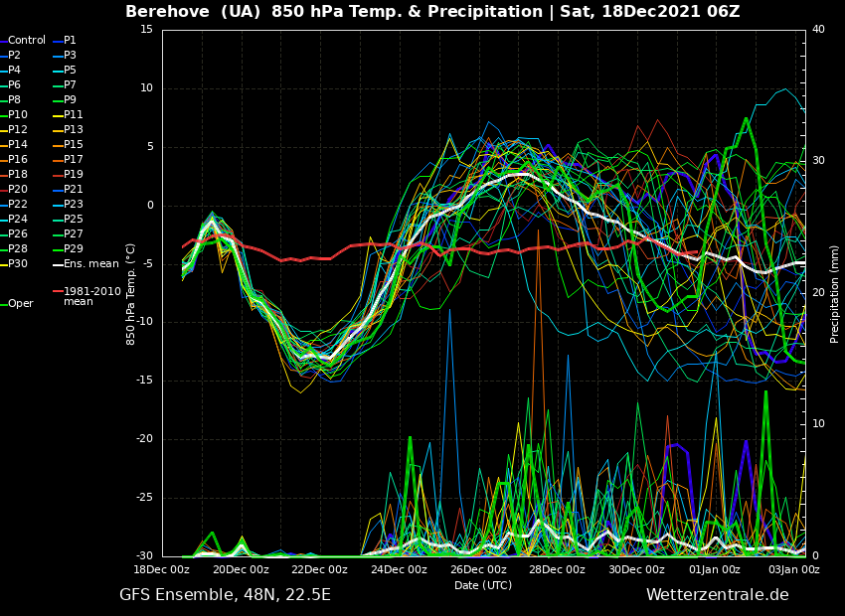Select the 26Dec 00z date tick
Screen dimensions: 845x616
[478, 569]
